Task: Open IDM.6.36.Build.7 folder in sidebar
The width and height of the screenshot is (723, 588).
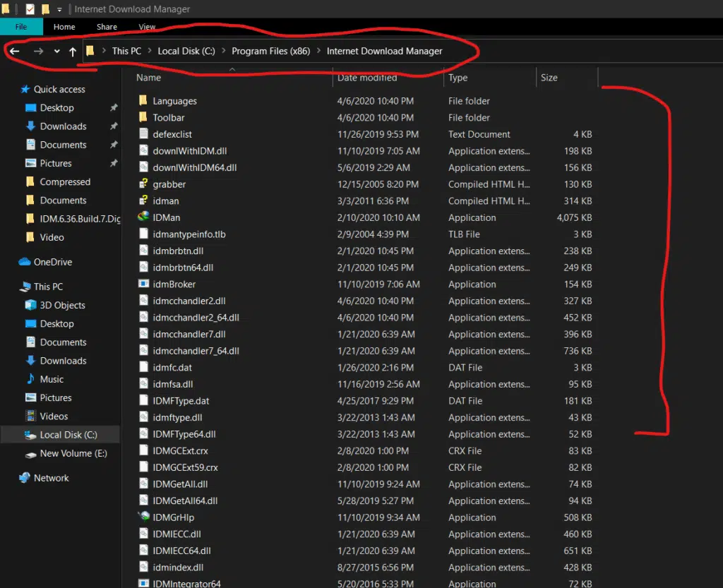Action: [79, 218]
